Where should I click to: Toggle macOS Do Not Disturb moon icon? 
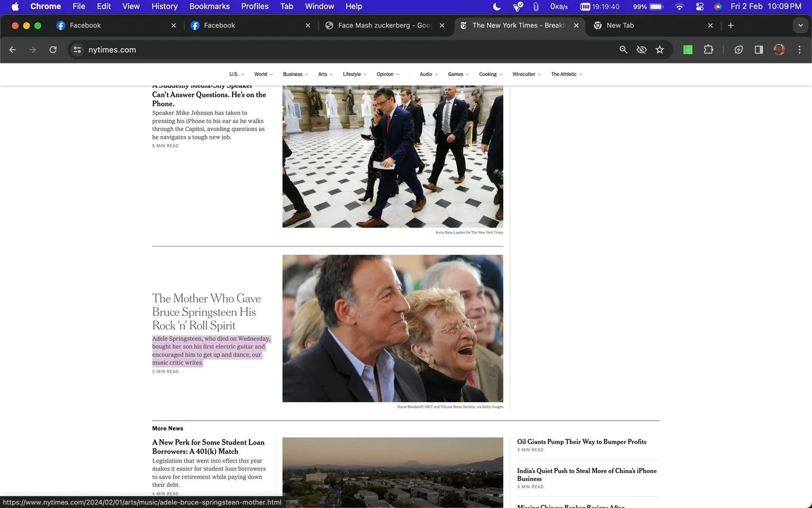click(497, 6)
